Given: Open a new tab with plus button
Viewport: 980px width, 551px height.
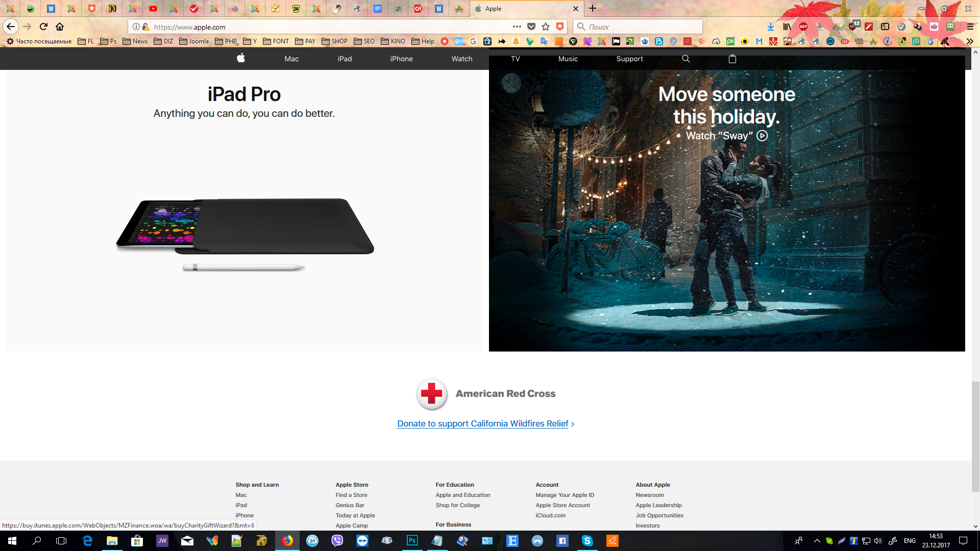Looking at the screenshot, I should pyautogui.click(x=592, y=8).
